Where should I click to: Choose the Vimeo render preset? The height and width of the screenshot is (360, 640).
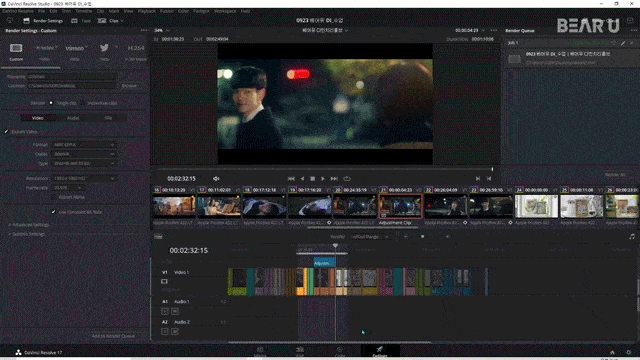[75, 48]
